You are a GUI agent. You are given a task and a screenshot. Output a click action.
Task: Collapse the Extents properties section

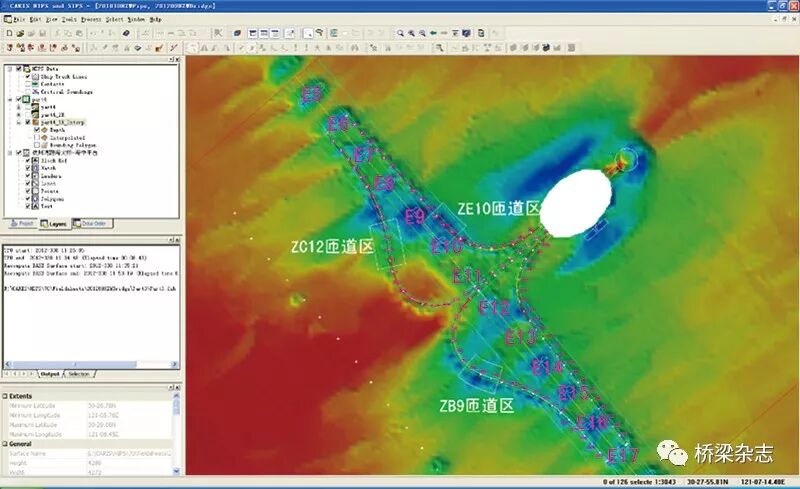point(5,396)
